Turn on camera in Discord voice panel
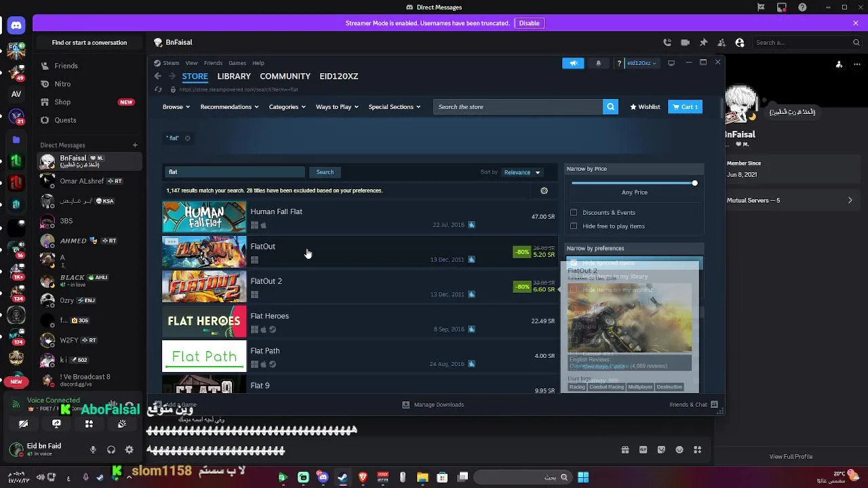The height and width of the screenshot is (488, 868). pyautogui.click(x=24, y=424)
